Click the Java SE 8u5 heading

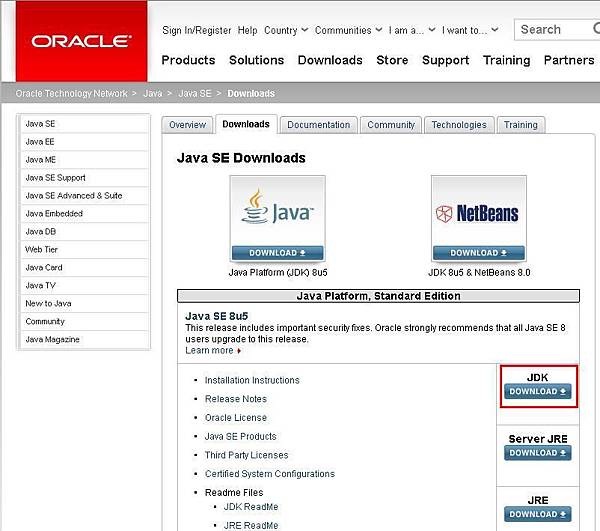217,316
